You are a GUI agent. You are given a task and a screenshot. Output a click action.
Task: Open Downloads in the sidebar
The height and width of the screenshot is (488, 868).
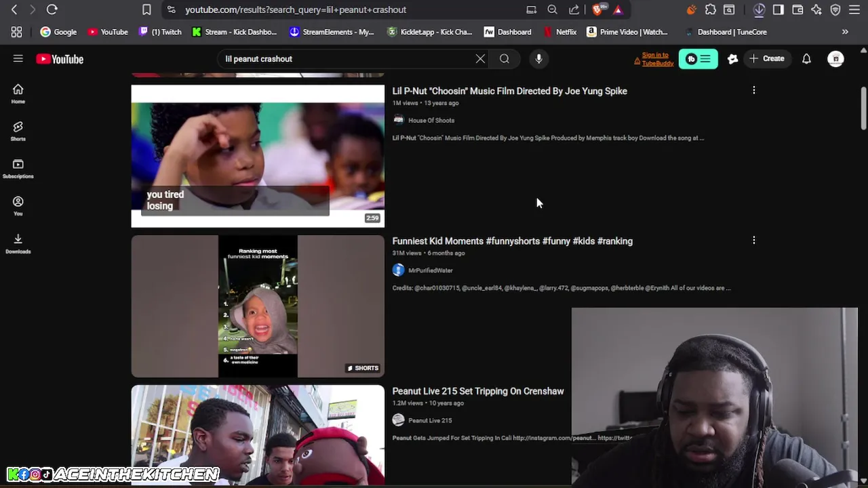[18, 243]
